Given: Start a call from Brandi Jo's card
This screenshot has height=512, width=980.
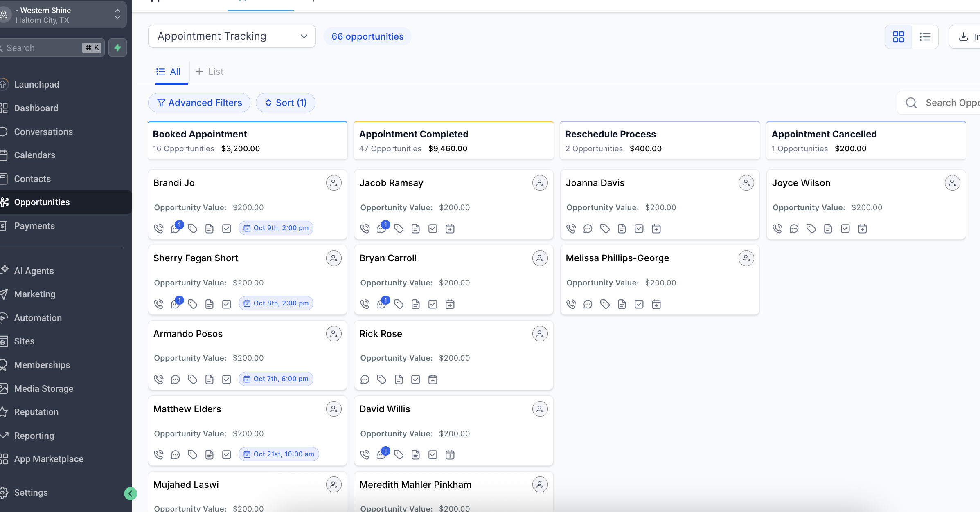Looking at the screenshot, I should pos(159,228).
